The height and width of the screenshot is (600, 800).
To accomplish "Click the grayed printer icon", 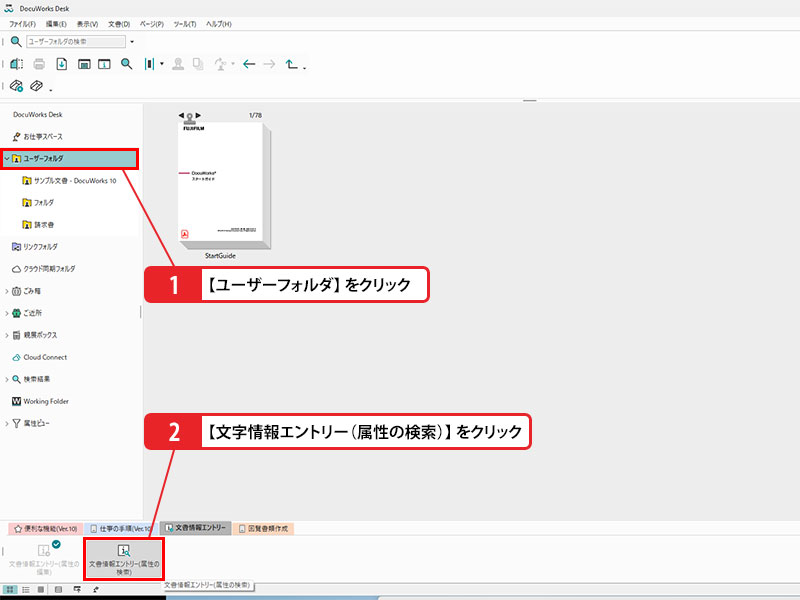I will pyautogui.click(x=39, y=64).
